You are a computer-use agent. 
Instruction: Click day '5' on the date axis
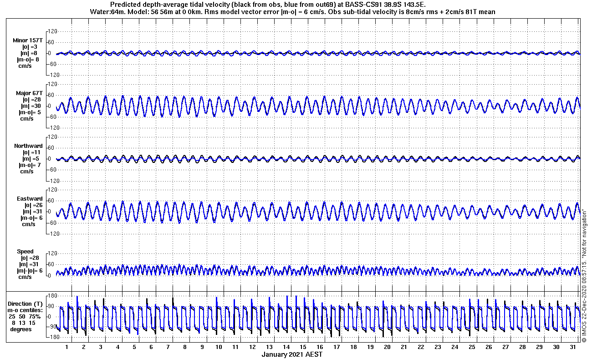[x=134, y=347]
